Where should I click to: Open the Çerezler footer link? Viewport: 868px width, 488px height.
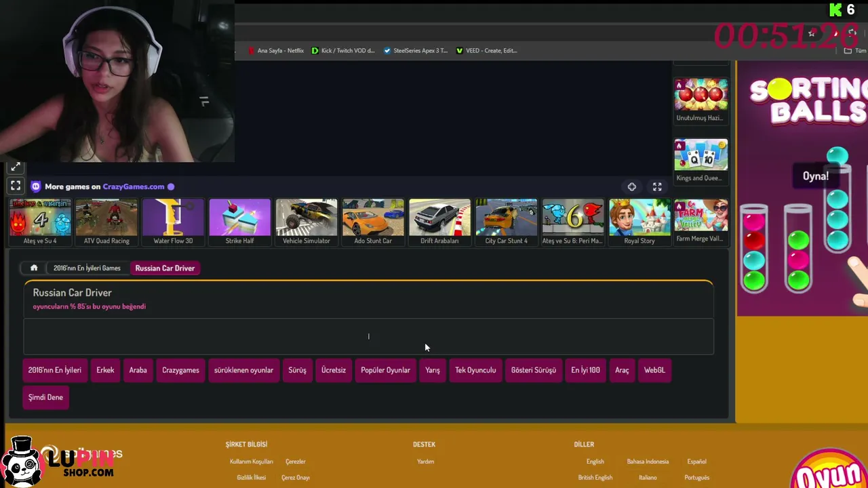(296, 462)
